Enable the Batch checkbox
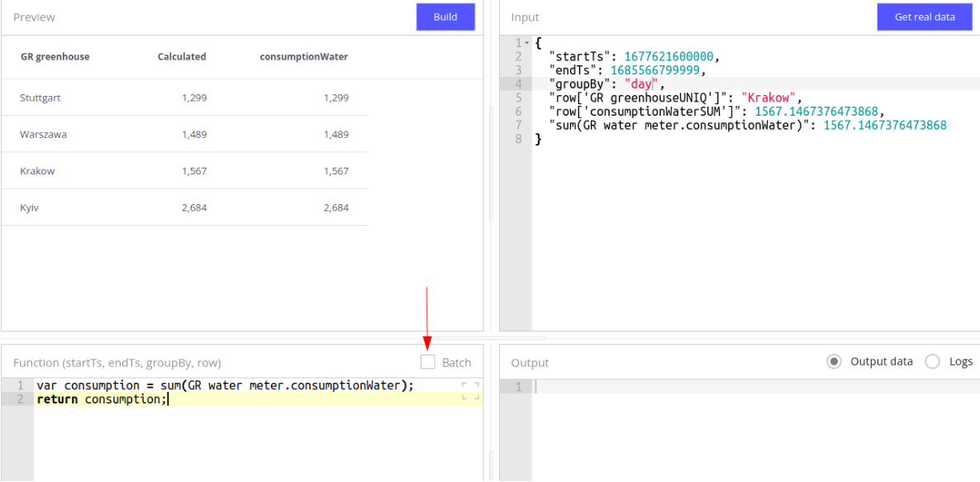980x482 pixels. point(427,362)
